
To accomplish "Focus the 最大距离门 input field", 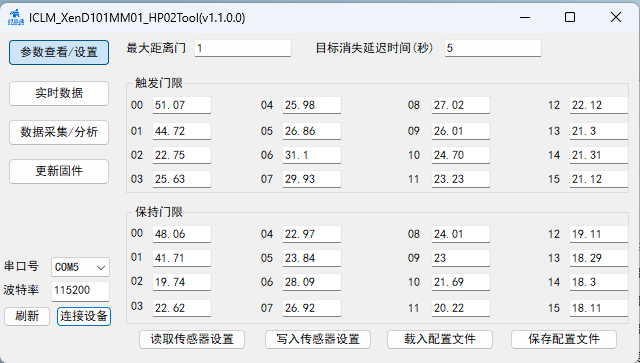I will [243, 48].
